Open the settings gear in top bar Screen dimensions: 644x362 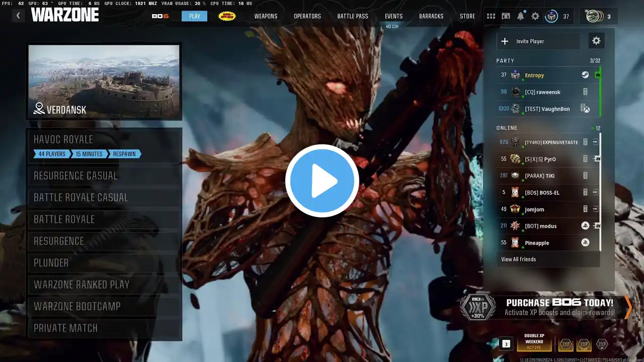[535, 16]
